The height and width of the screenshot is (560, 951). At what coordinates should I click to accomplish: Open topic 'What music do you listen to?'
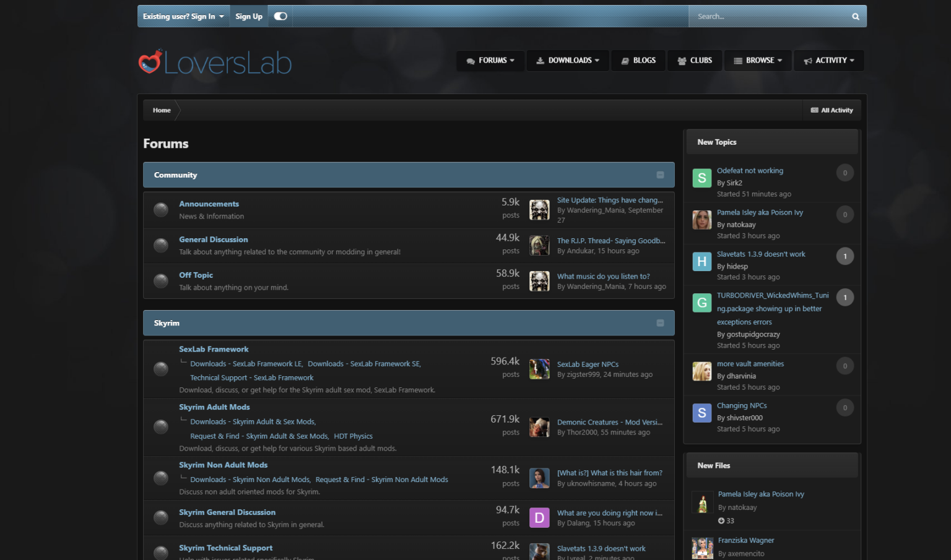(604, 277)
